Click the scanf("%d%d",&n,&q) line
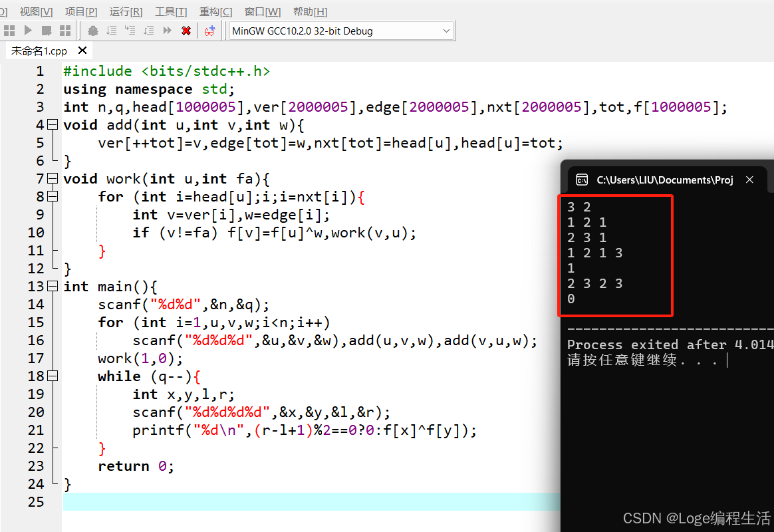The height and width of the screenshot is (532, 774). (x=184, y=305)
